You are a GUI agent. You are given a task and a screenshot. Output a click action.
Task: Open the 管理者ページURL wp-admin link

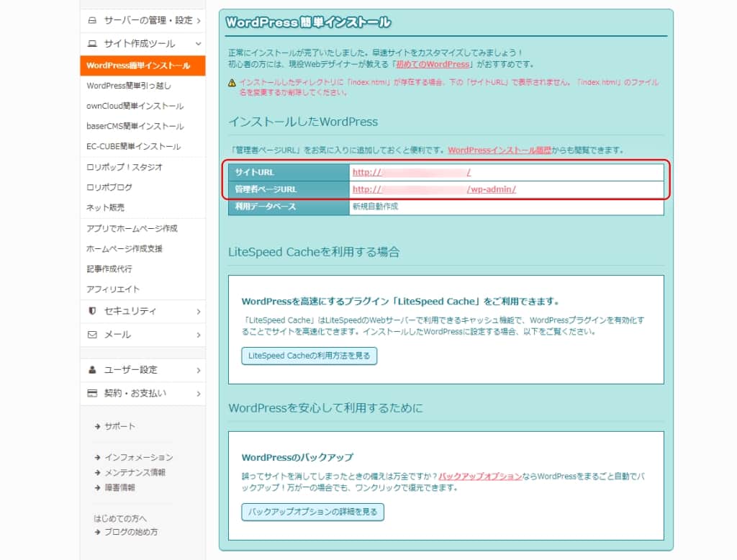coord(434,189)
